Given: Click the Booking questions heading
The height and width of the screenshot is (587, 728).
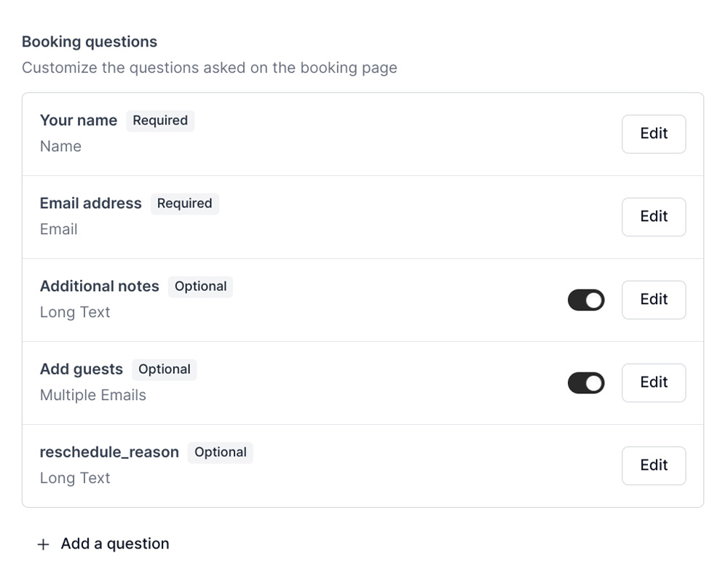Looking at the screenshot, I should (90, 42).
